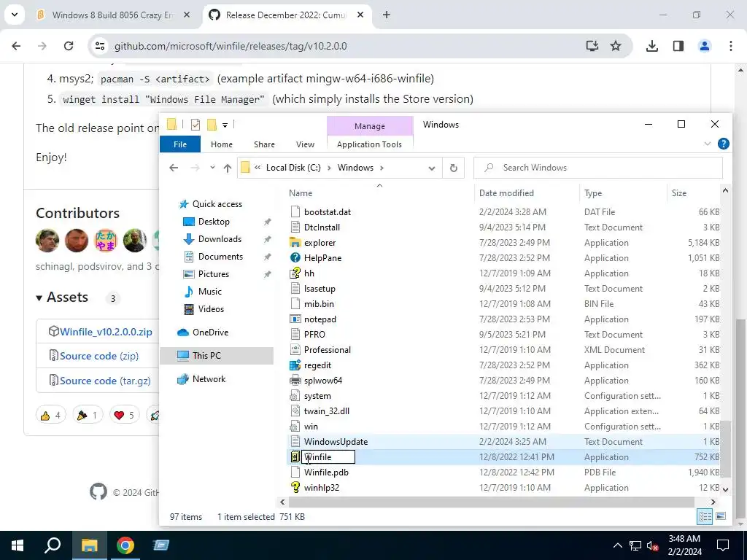Open a new Chrome tab
This screenshot has height=560, width=747.
[387, 15]
